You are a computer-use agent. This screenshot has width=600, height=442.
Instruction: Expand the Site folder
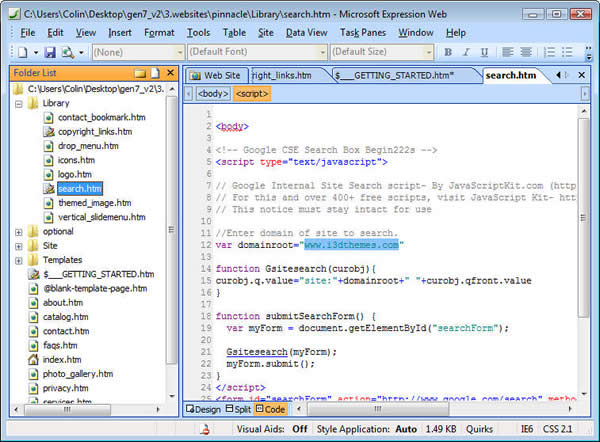(x=18, y=246)
